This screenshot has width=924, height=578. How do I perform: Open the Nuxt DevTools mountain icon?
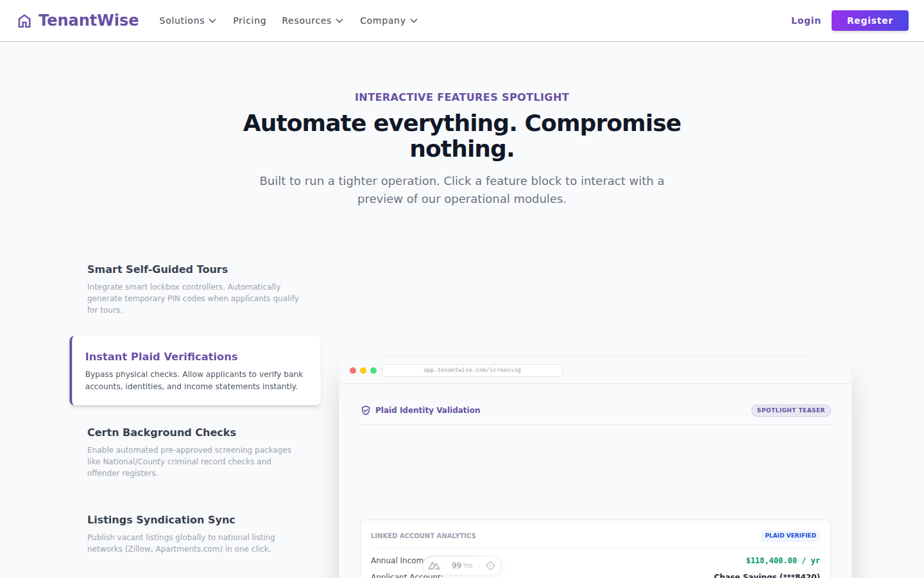tap(434, 566)
